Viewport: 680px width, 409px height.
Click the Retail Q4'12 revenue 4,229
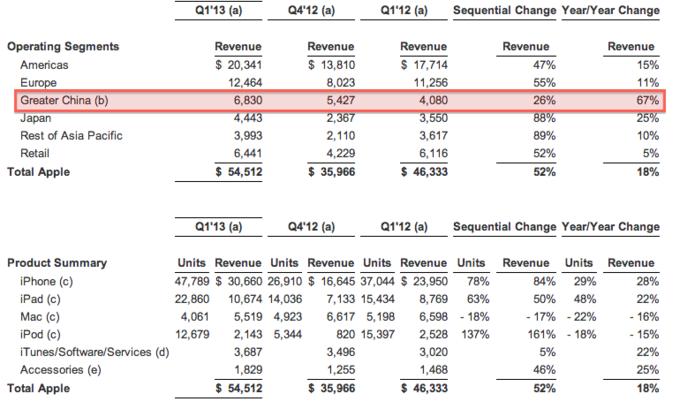(340, 154)
